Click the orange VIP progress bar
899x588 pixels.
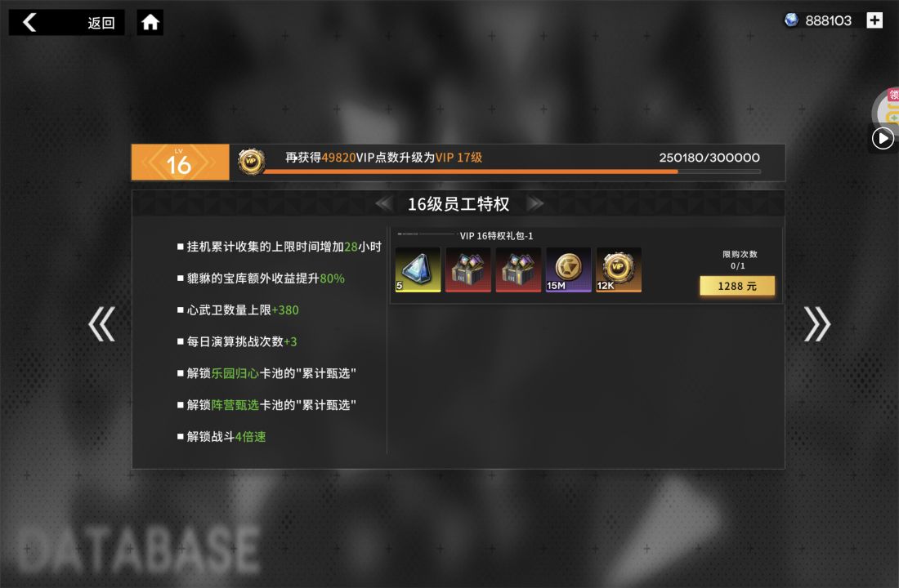(x=512, y=171)
